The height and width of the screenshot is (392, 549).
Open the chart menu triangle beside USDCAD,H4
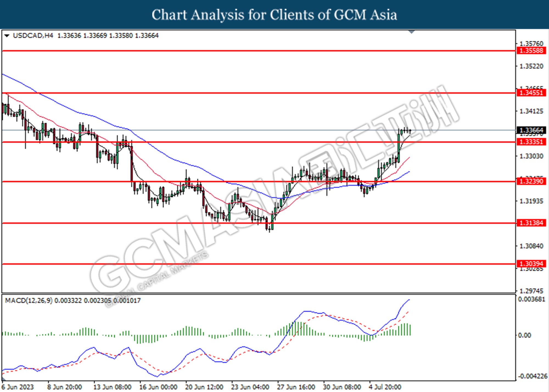coord(7,36)
